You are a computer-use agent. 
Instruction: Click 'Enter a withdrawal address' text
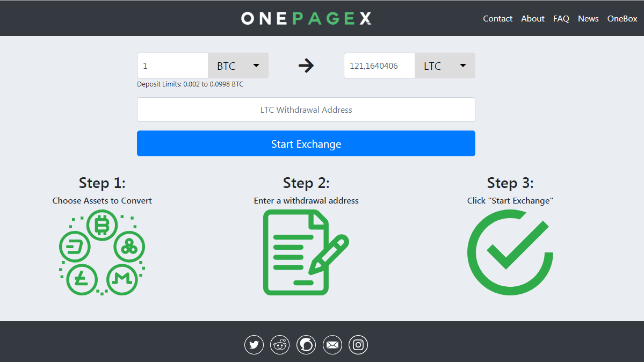tap(306, 200)
